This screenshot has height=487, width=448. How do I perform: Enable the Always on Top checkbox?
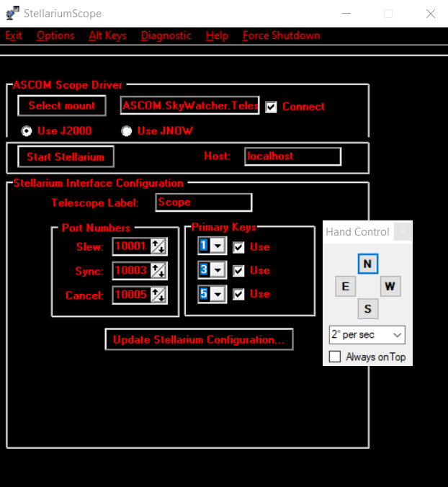pos(335,357)
